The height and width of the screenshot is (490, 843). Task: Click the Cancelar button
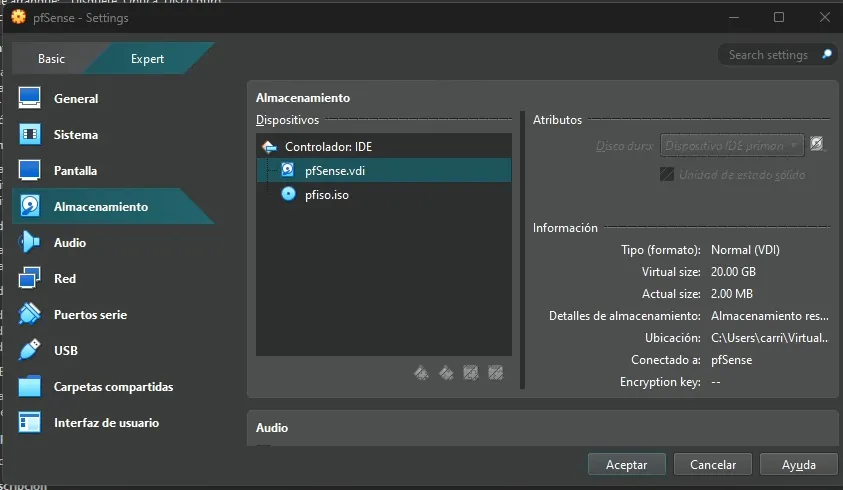(x=712, y=464)
